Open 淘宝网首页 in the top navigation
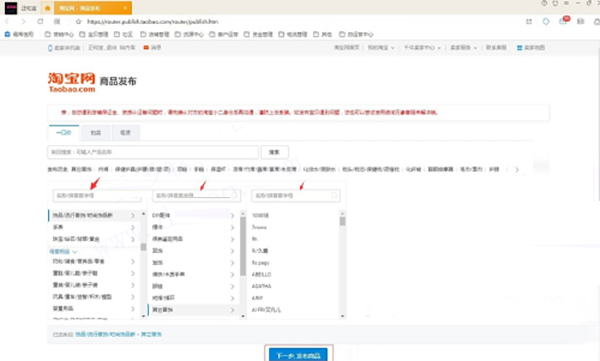 [347, 47]
